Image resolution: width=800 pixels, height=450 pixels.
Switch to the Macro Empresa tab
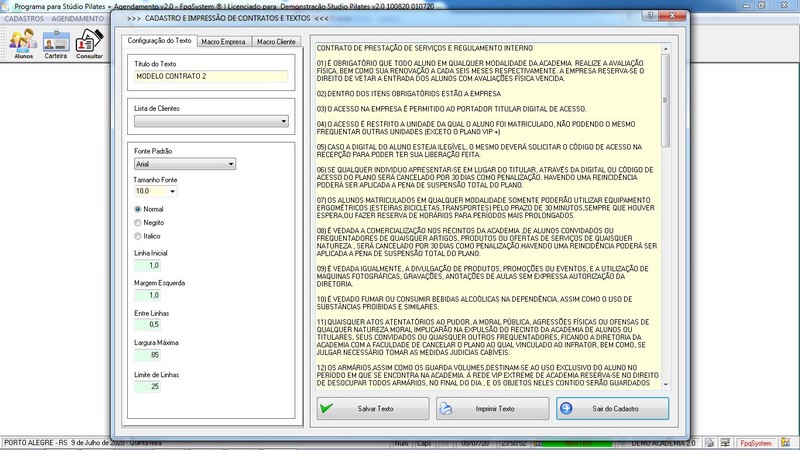[x=223, y=42]
